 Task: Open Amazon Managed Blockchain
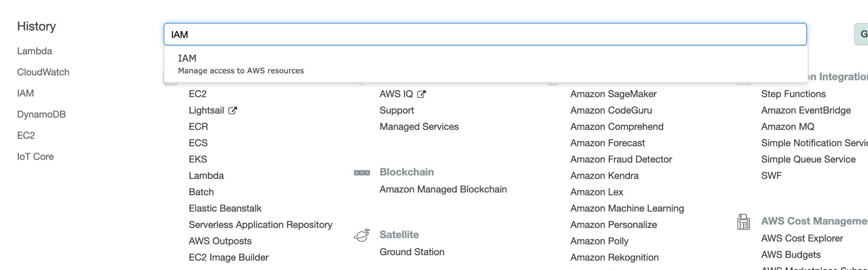(x=443, y=190)
